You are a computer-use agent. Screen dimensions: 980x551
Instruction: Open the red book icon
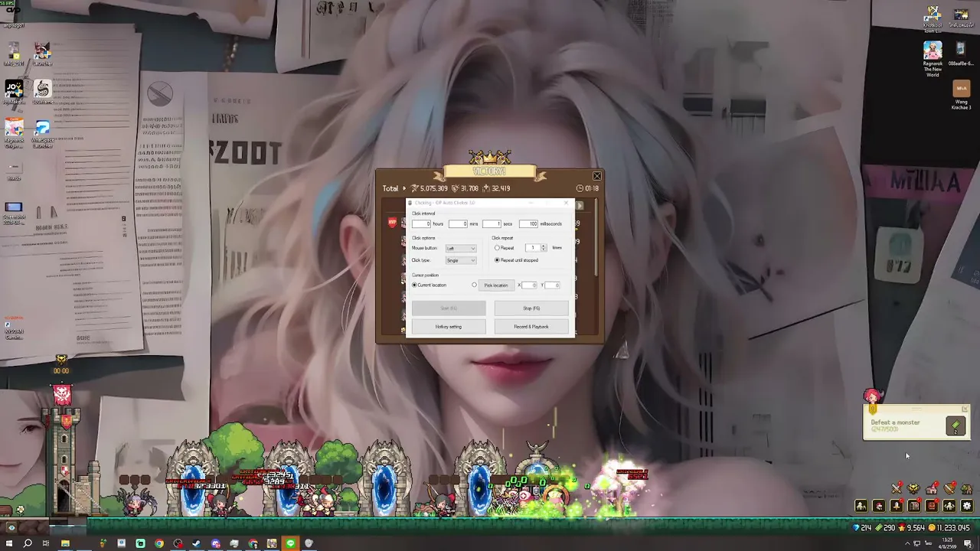coord(932,506)
